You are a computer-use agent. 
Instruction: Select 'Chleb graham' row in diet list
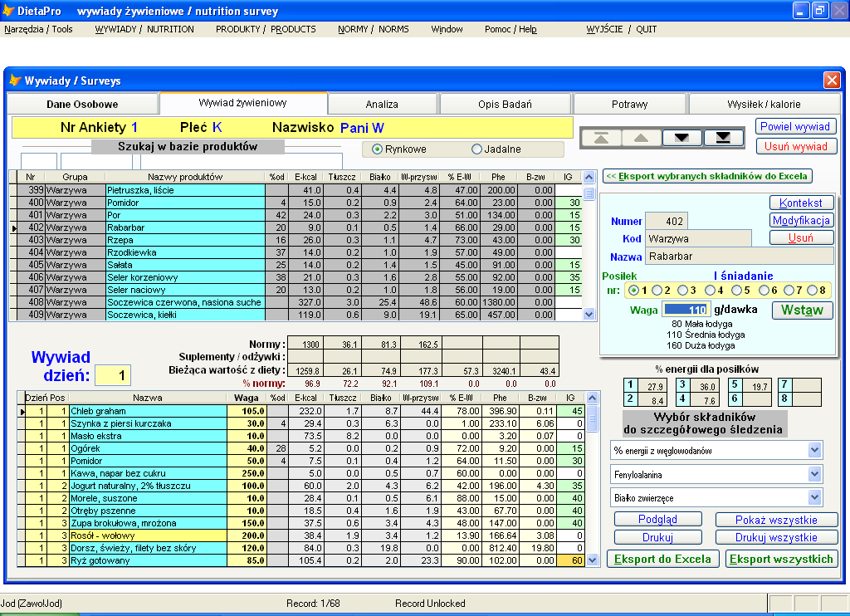pos(304,411)
